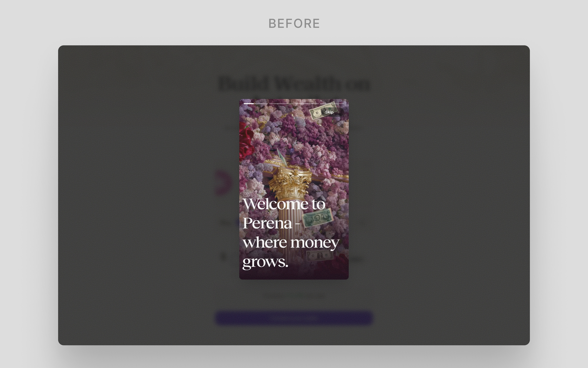
Task: Jump to the third progress segment
Action: click(x=307, y=104)
